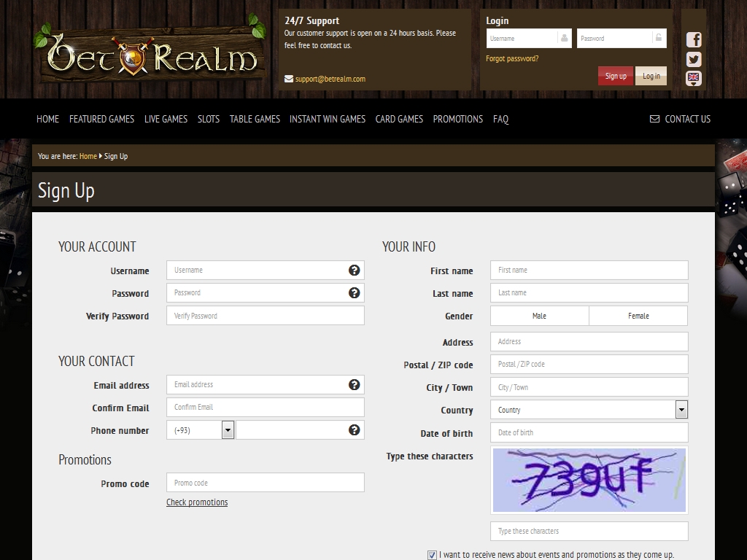Click the red Sign up button
The width and height of the screenshot is (747, 560).
pyautogui.click(x=616, y=76)
